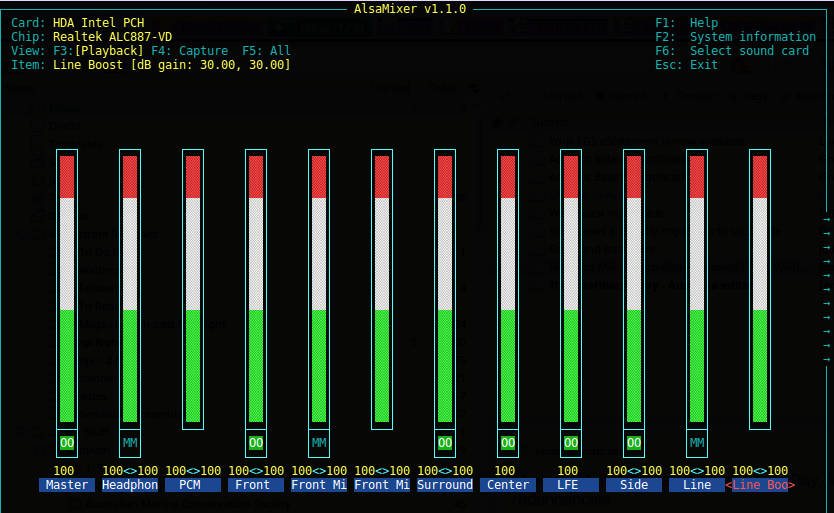Unmute the Line channel MM box

pos(697,442)
